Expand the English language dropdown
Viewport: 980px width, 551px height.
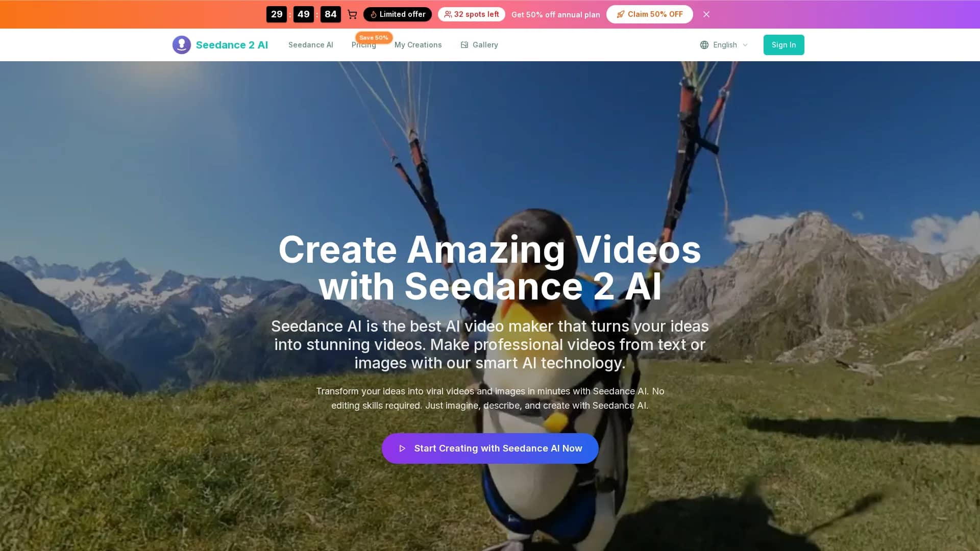724,45
